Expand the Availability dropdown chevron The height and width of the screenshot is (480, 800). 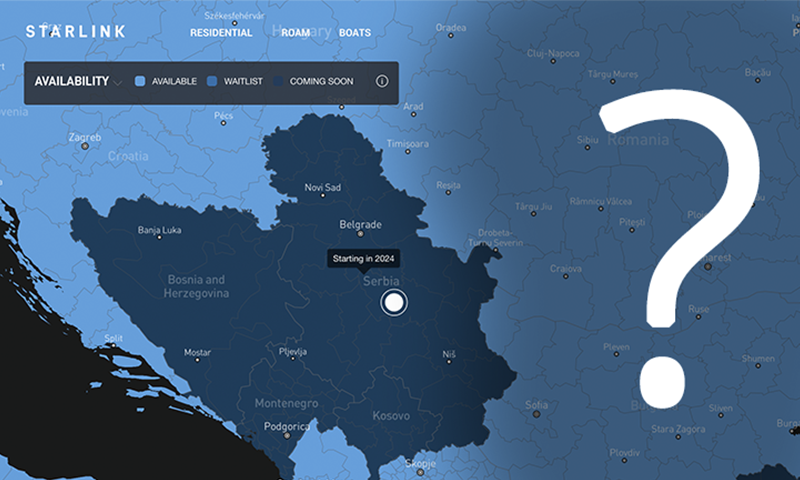tap(117, 82)
